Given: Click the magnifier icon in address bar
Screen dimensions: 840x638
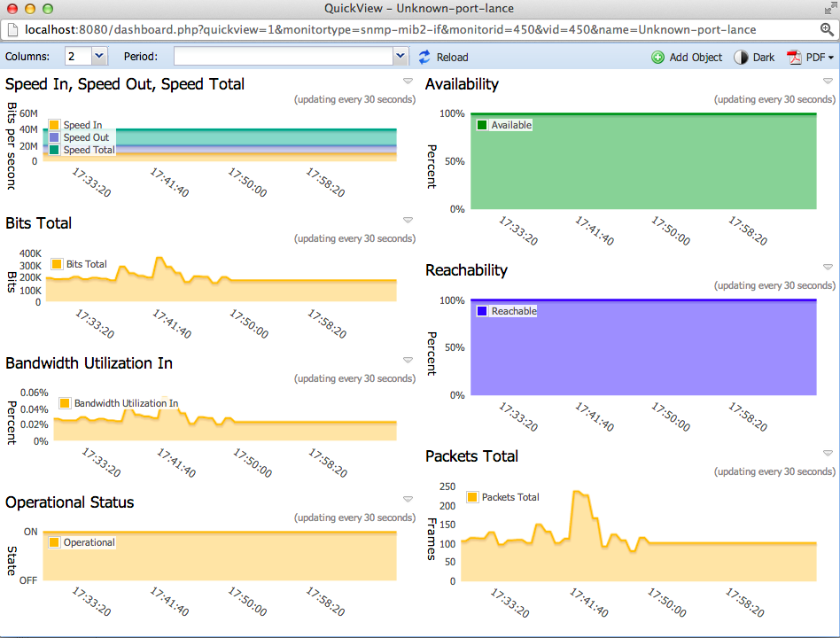Looking at the screenshot, I should click(827, 29).
